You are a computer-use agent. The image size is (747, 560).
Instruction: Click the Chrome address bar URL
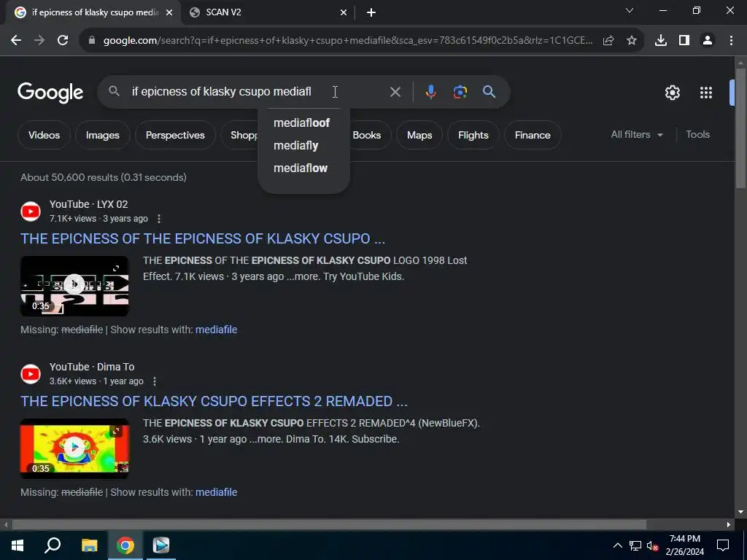point(348,41)
